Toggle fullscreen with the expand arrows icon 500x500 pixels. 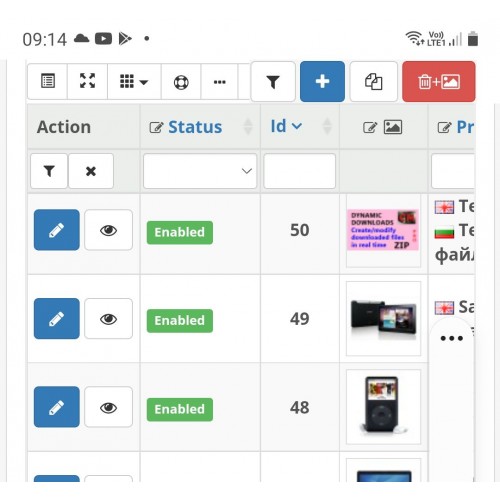[87, 82]
